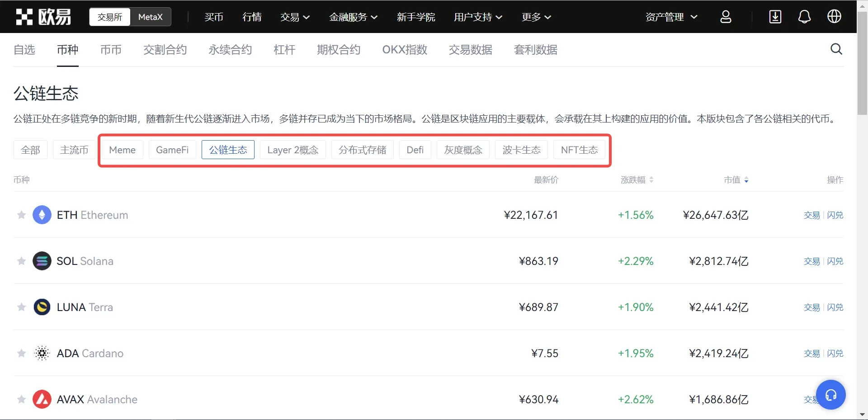The width and height of the screenshot is (868, 420).
Task: Select the Defi filter button
Action: point(415,150)
